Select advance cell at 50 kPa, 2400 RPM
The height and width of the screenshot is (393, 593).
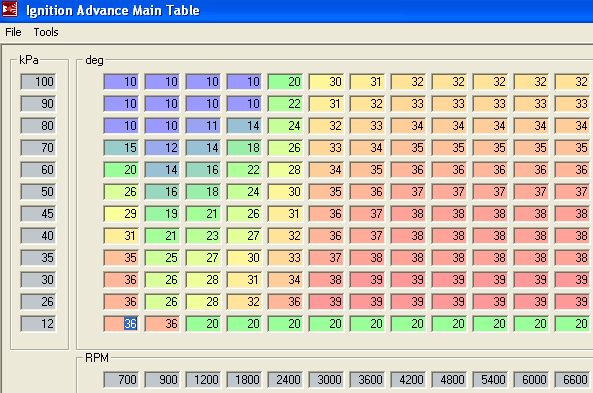[285, 192]
